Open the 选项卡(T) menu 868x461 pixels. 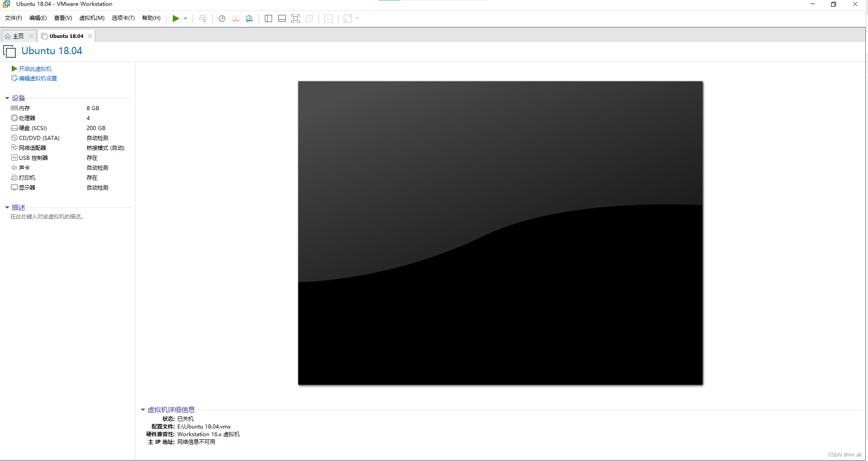click(123, 18)
